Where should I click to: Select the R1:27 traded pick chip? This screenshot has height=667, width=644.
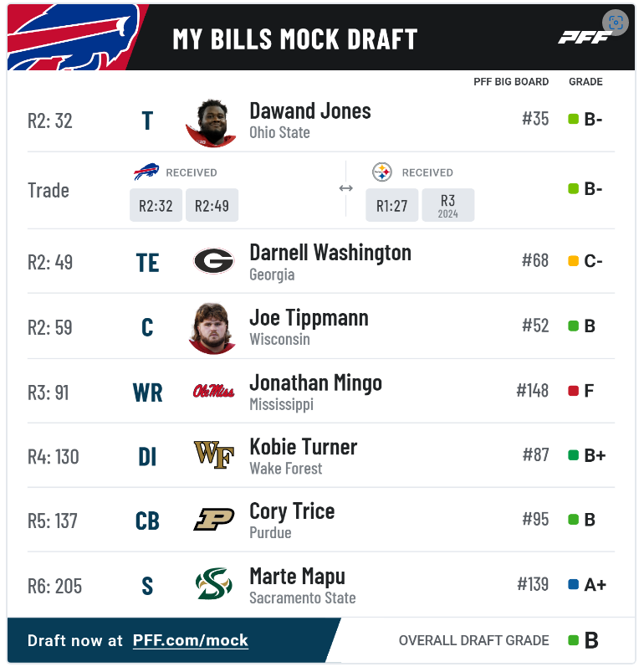[x=392, y=206]
